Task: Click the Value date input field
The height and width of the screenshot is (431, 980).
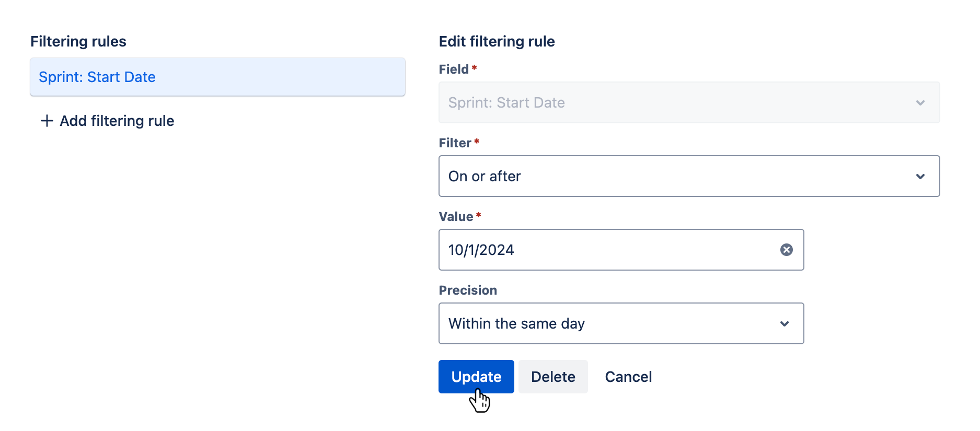Action: (621, 250)
